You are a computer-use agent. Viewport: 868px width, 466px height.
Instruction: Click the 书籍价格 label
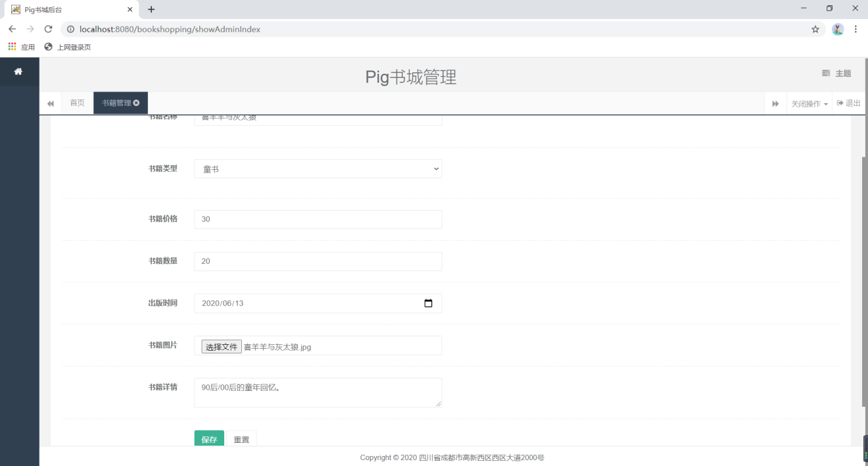[162, 219]
